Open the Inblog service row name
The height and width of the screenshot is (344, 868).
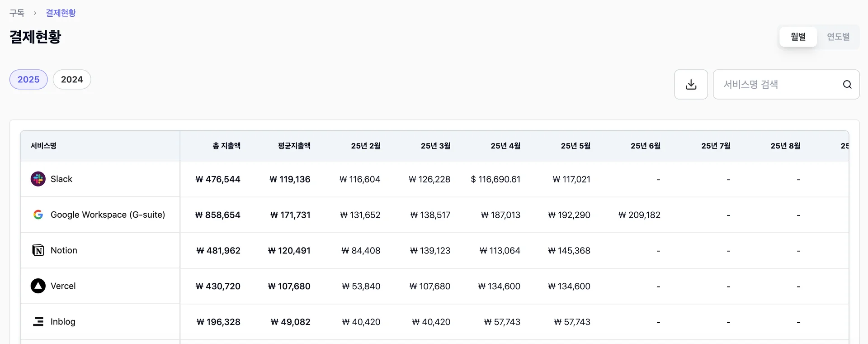[x=63, y=321]
